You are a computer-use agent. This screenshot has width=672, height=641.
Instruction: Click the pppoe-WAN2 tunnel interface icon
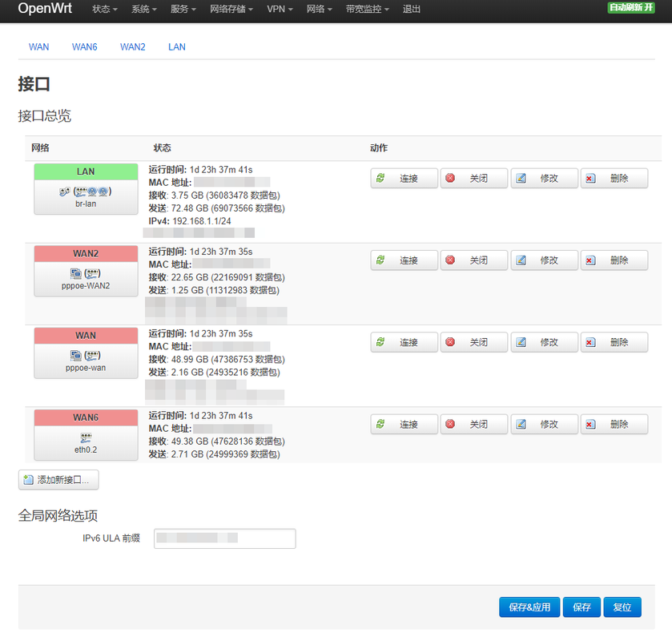click(x=76, y=273)
